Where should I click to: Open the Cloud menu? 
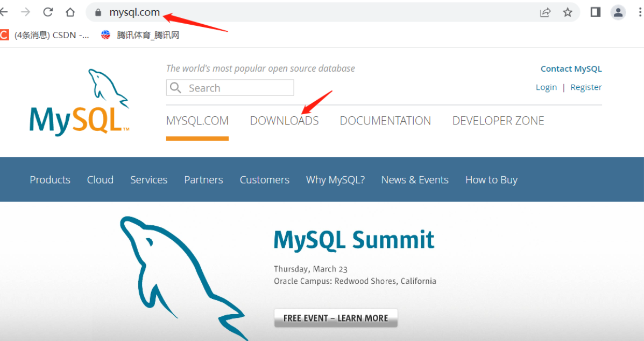tap(100, 180)
